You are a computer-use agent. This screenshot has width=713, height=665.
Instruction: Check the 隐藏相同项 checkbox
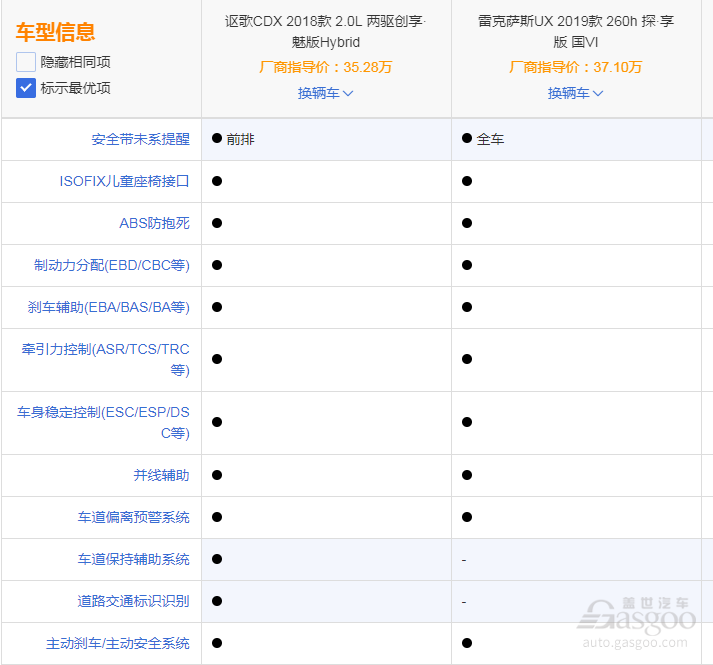pyautogui.click(x=26, y=62)
